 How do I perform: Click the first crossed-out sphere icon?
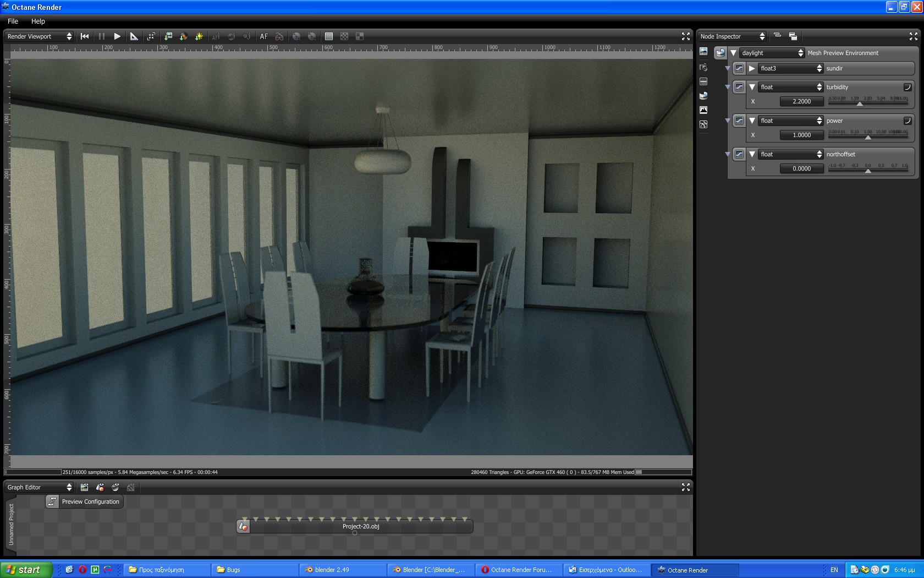pos(296,36)
